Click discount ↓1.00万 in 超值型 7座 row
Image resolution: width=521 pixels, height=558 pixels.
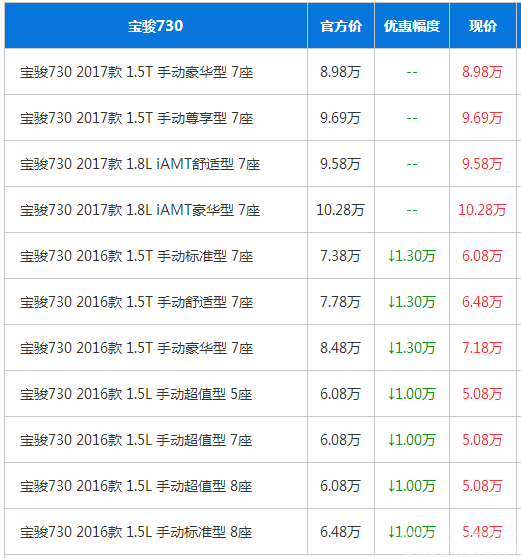point(412,440)
